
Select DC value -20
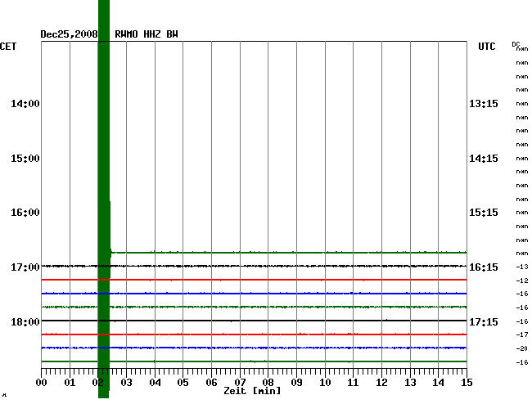(x=522, y=348)
